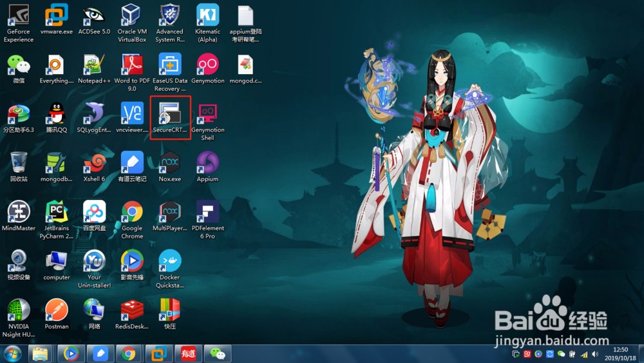The width and height of the screenshot is (644, 363).
Task: Open the 腾讯QQ penguin icon
Action: tap(56, 117)
